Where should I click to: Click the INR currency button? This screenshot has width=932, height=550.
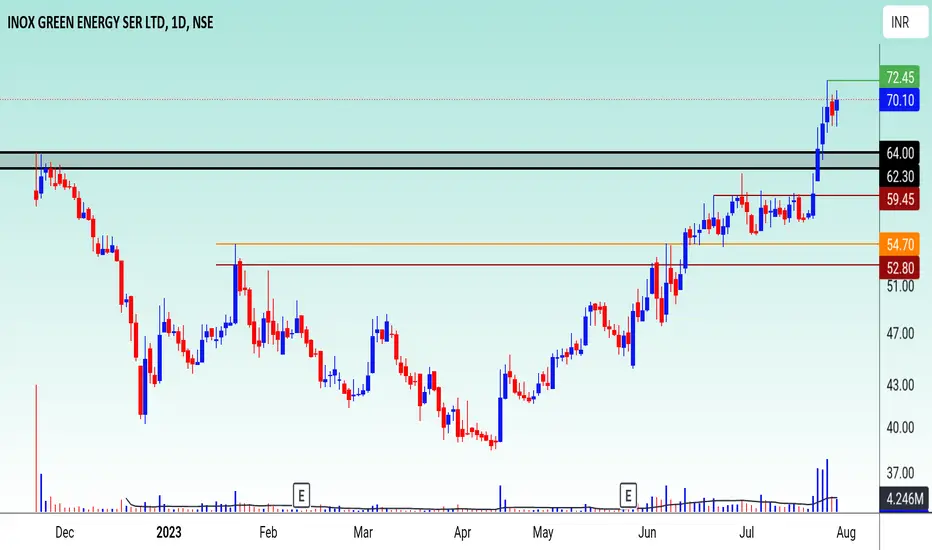[905, 22]
